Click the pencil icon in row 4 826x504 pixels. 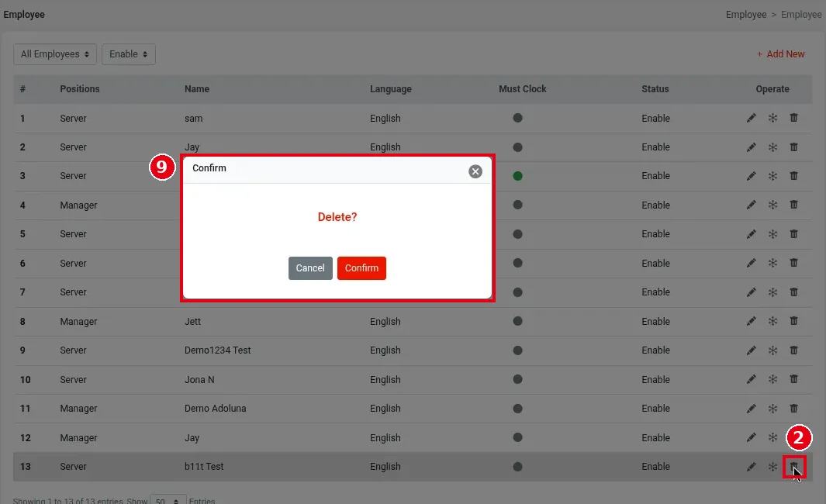click(x=752, y=205)
